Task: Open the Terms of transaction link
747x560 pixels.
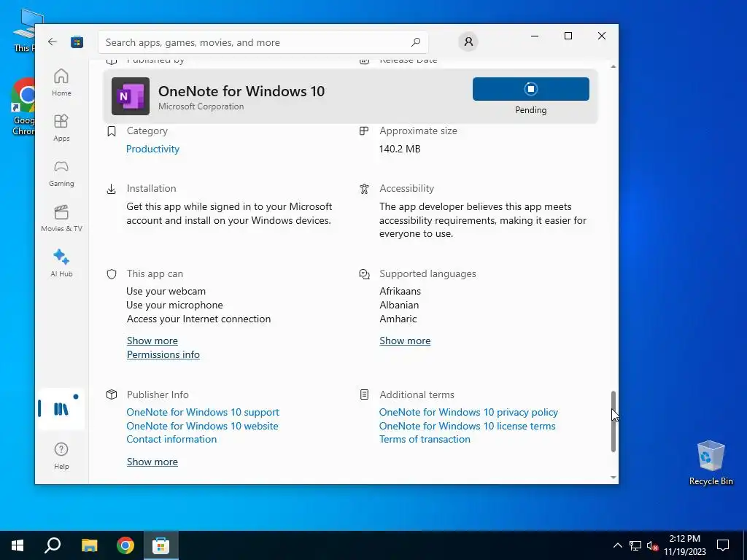Action: click(x=425, y=439)
